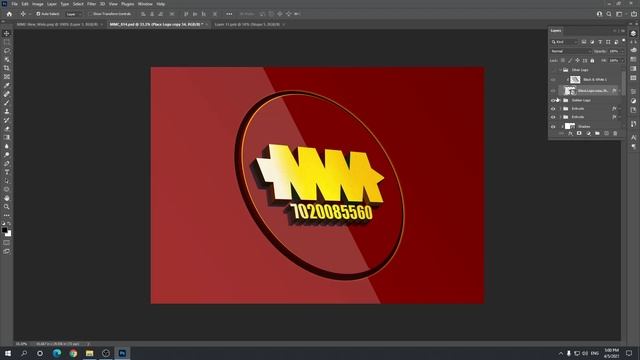640x360 pixels.
Task: Open File Explorer from the taskbar
Action: coord(89,353)
